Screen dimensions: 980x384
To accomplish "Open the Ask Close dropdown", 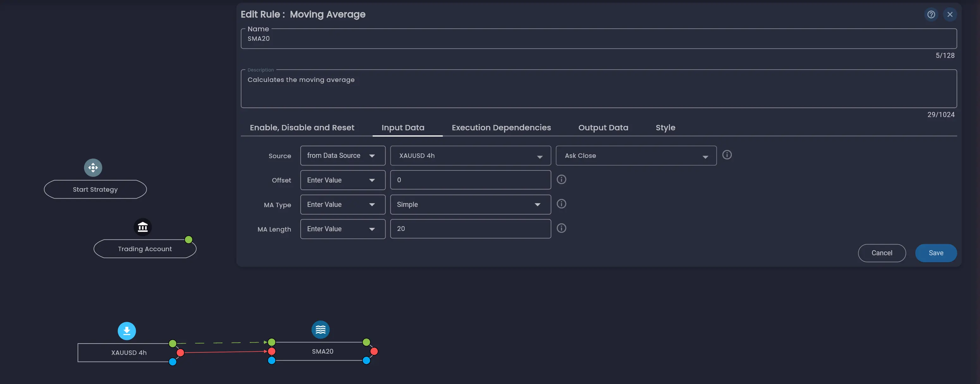I will click(x=636, y=156).
